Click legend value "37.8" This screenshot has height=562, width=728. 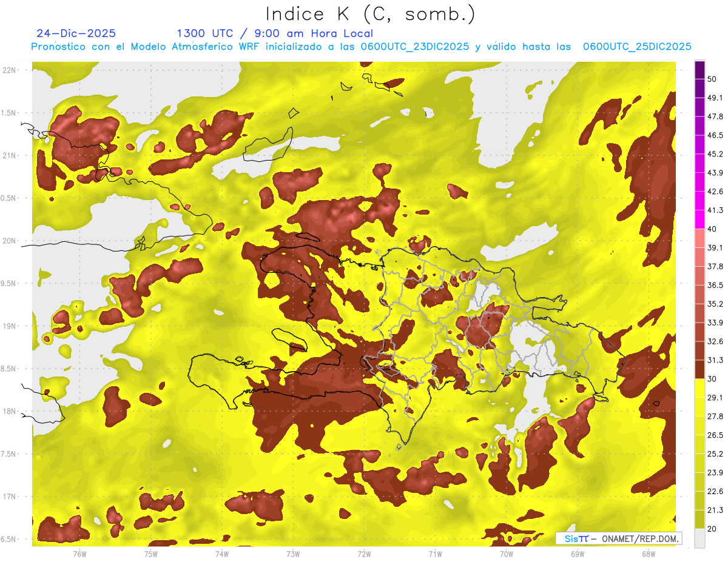pos(715,266)
